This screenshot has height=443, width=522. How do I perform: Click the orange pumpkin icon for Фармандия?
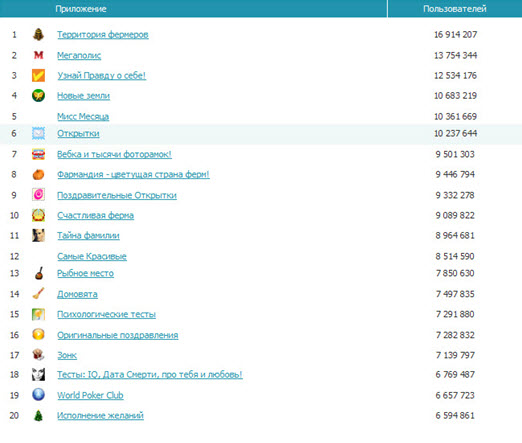tap(38, 174)
